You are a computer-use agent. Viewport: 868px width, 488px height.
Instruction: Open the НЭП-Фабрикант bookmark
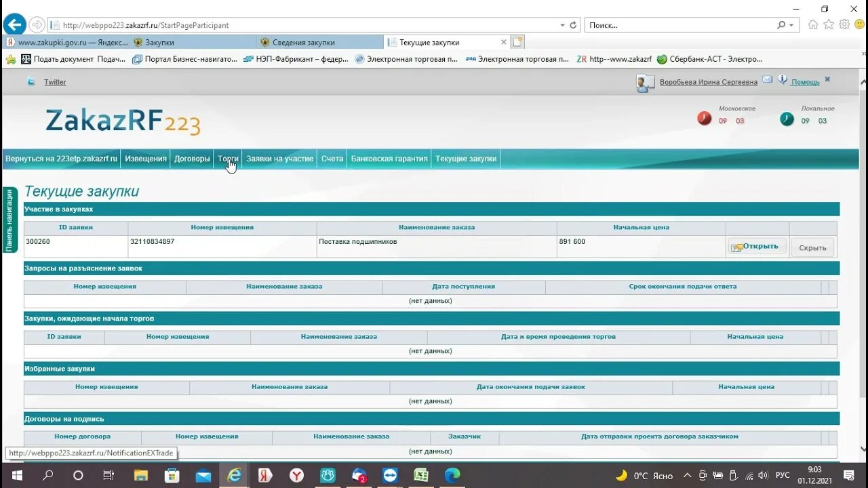(296, 59)
